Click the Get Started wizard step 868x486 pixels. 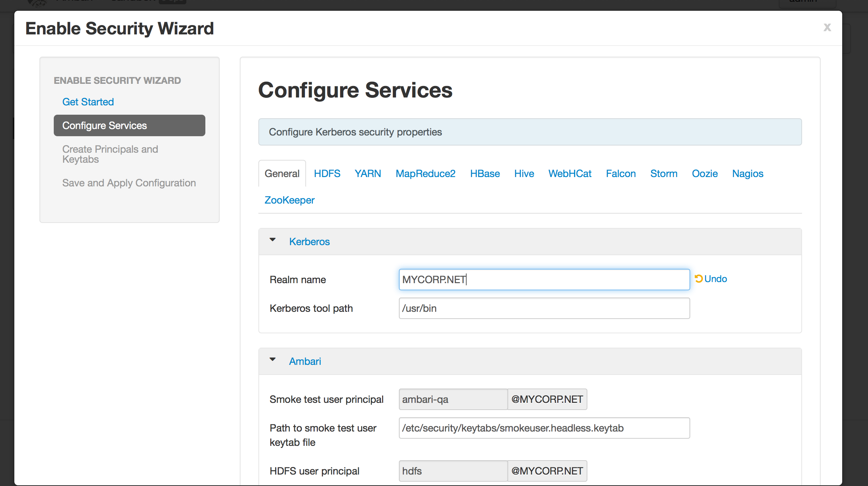[x=88, y=102]
